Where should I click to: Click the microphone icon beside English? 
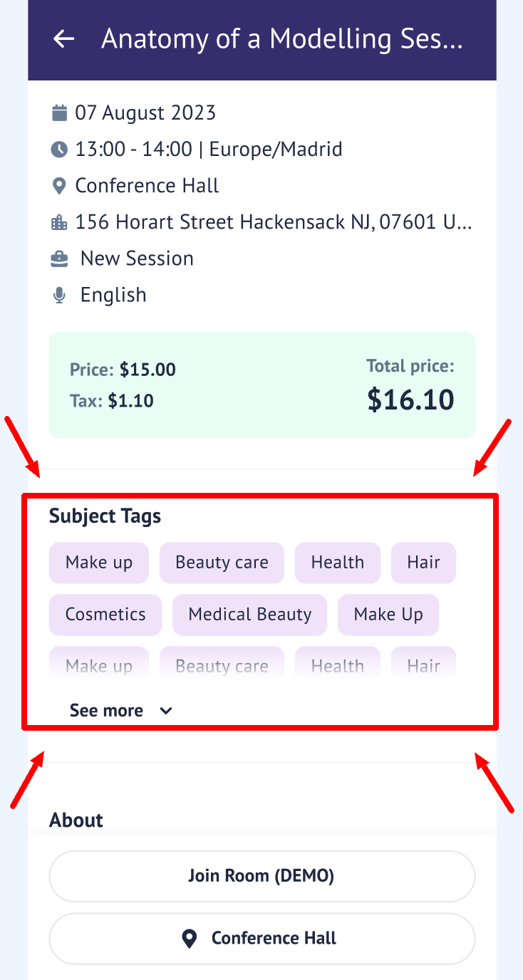pos(59,296)
